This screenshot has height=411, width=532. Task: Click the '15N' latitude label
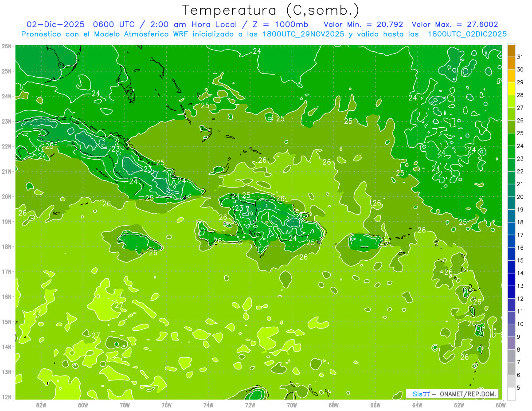click(7, 321)
